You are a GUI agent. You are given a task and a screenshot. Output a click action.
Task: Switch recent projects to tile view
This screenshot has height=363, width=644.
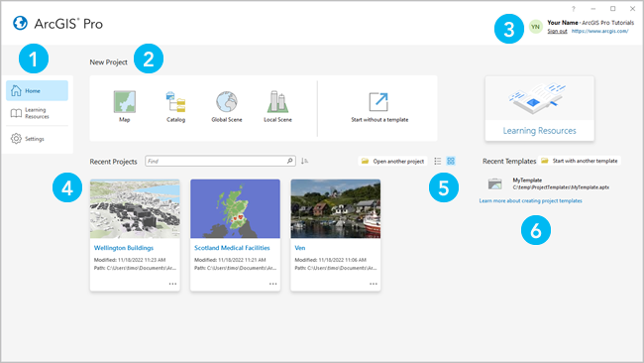tap(451, 161)
